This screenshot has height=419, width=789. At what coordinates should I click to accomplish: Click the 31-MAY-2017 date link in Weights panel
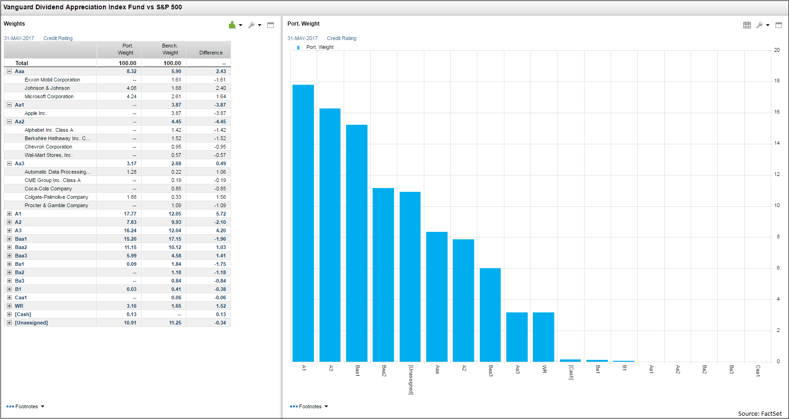(x=19, y=38)
